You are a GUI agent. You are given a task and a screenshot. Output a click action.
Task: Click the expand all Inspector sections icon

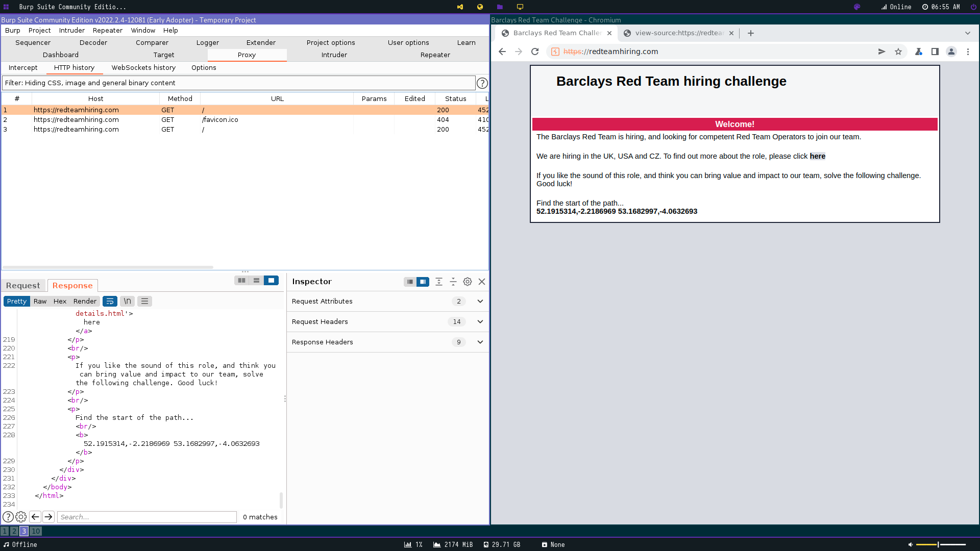coord(438,282)
